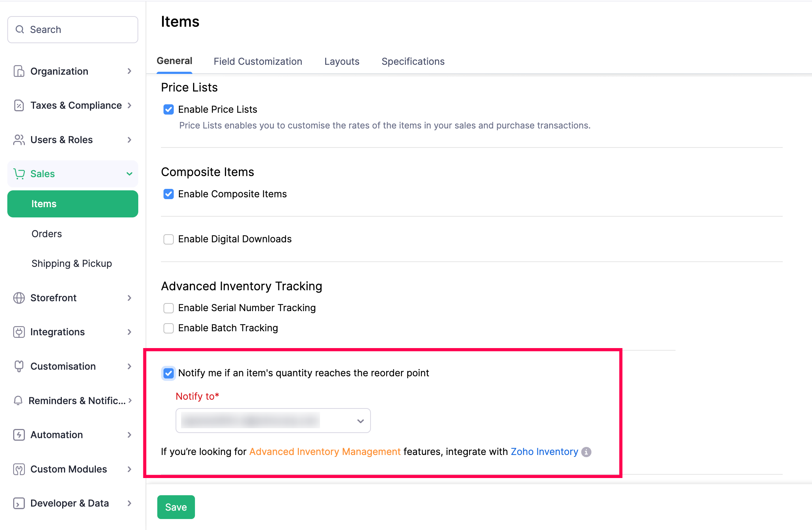Click the Automation lightning icon

[19, 435]
